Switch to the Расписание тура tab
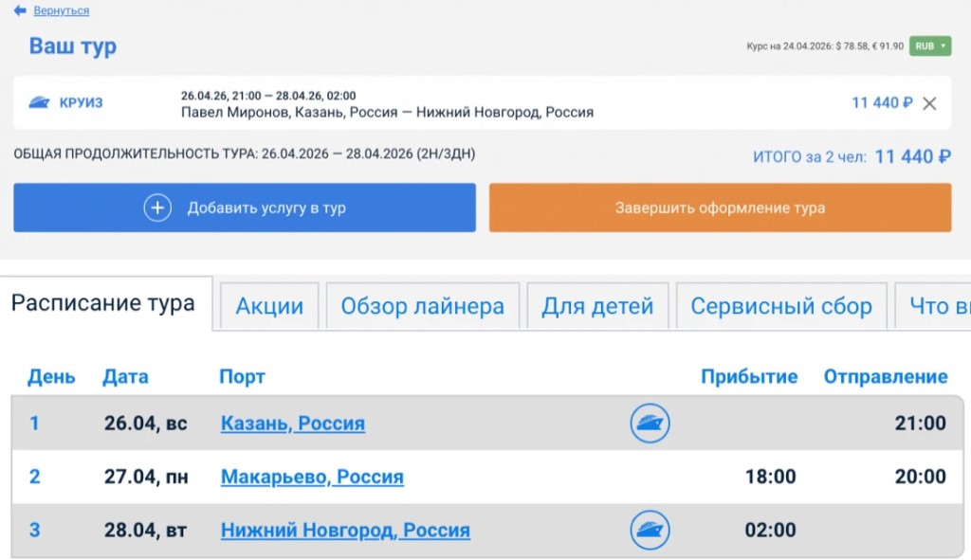 coord(103,303)
